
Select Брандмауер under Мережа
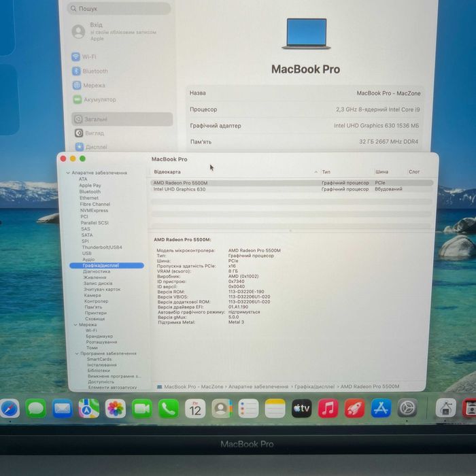[x=99, y=337]
